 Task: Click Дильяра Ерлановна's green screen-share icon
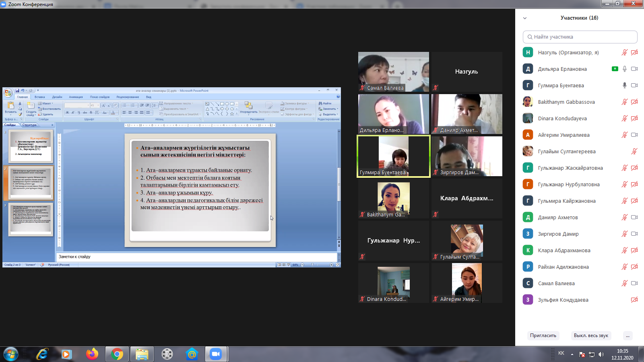click(x=615, y=69)
